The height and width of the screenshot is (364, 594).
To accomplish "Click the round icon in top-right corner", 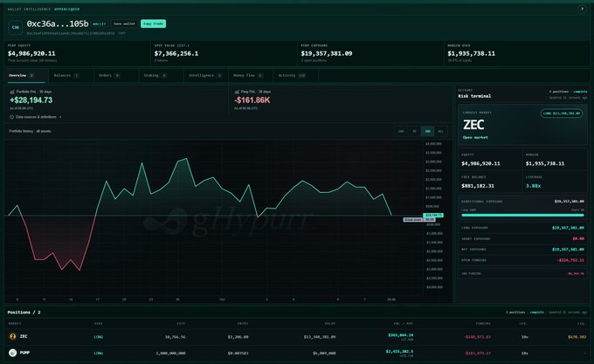I will [583, 9].
